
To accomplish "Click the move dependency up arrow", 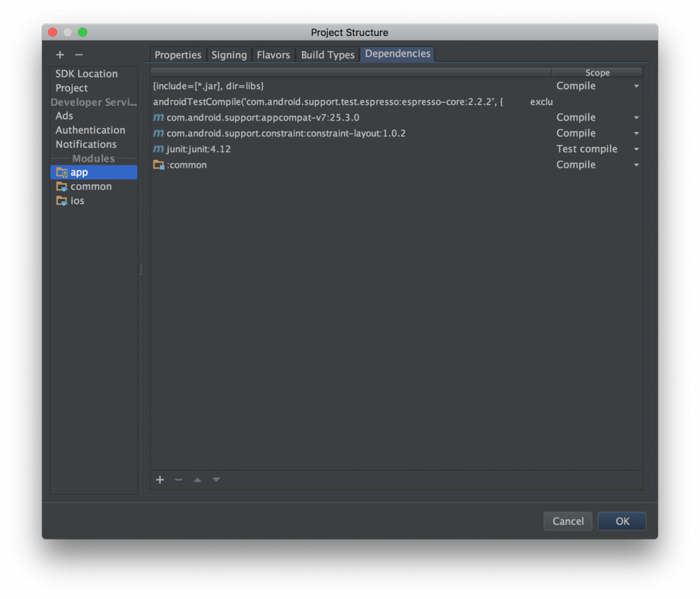I will (197, 479).
